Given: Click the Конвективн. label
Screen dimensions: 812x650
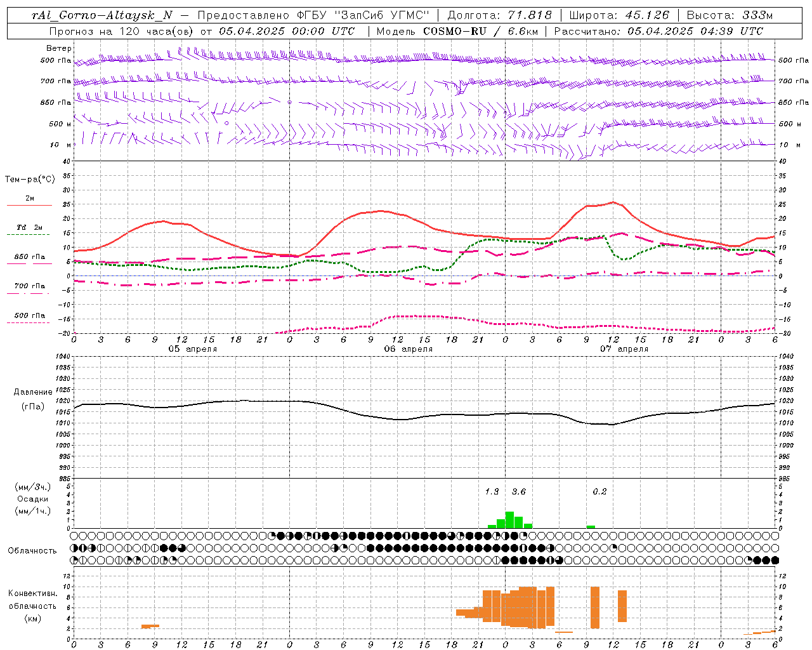Looking at the screenshot, I should (x=32, y=594).
